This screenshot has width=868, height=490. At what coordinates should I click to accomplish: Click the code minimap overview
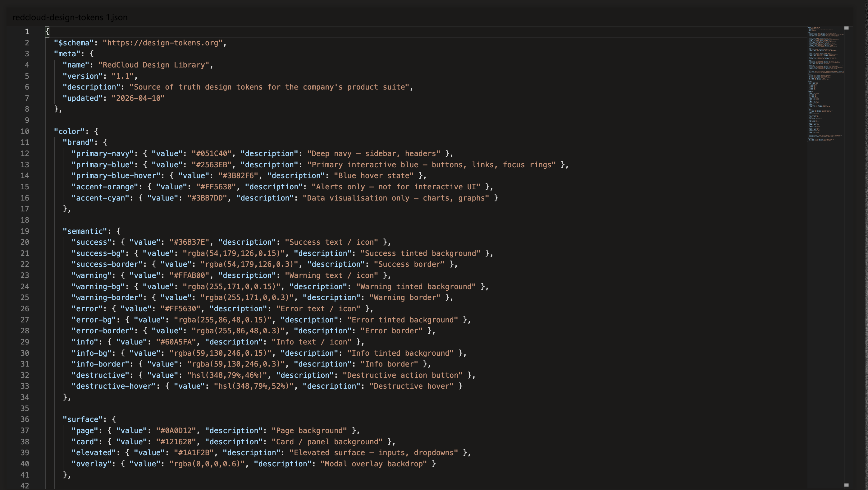click(825, 84)
